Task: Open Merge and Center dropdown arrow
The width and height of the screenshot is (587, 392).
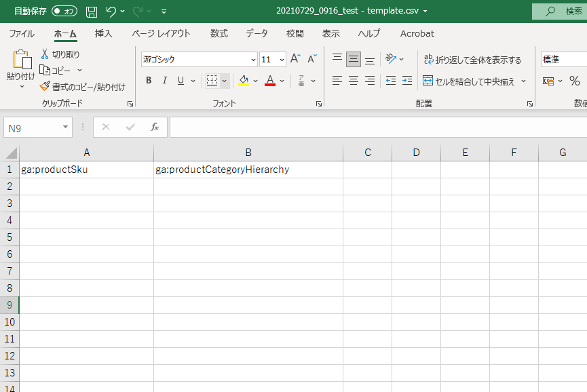Action: [x=523, y=81]
